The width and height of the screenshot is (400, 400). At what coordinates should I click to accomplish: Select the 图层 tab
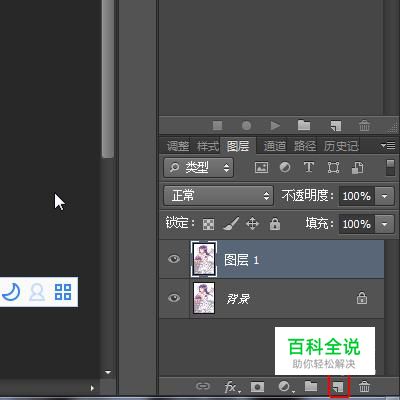(x=238, y=146)
